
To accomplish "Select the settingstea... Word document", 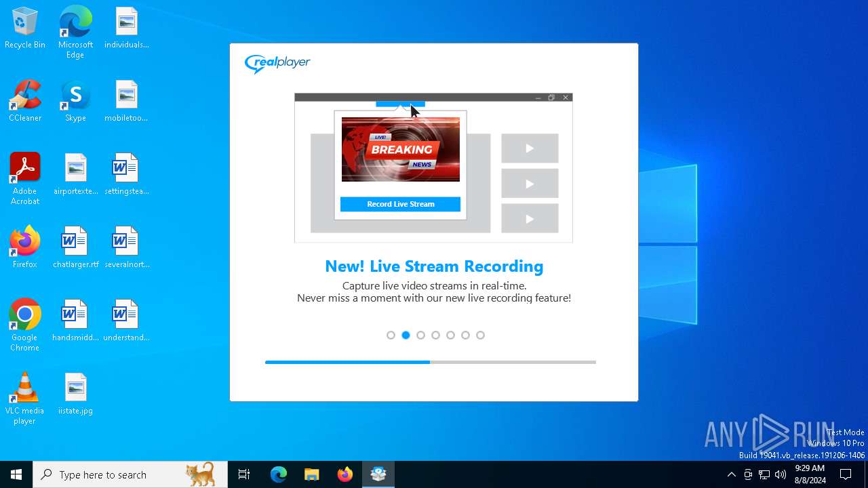I will pos(126,175).
